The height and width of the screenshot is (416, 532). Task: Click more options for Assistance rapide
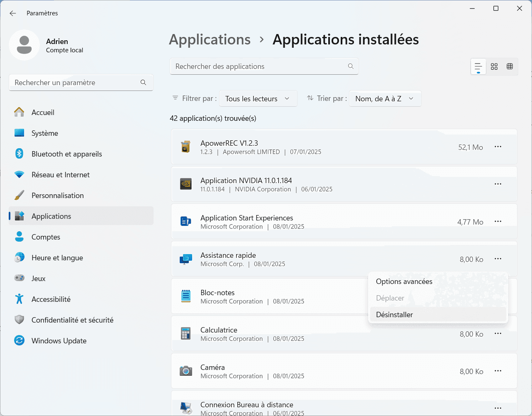pyautogui.click(x=498, y=259)
